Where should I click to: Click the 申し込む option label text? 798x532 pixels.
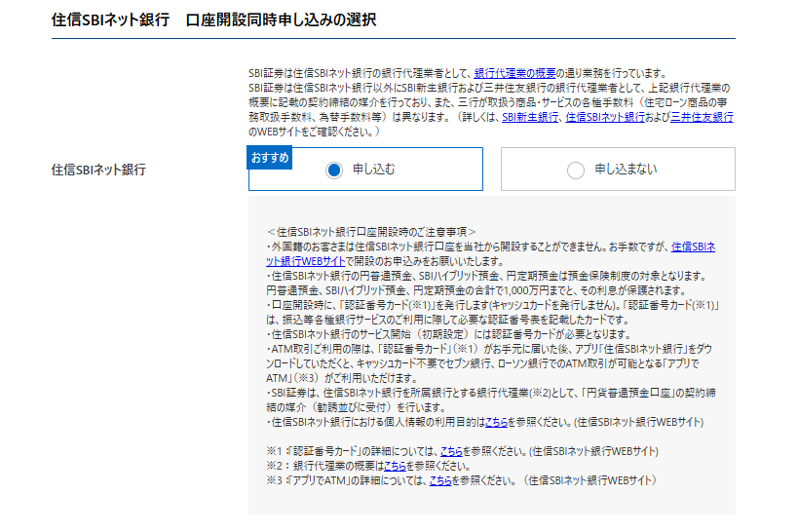click(x=373, y=170)
